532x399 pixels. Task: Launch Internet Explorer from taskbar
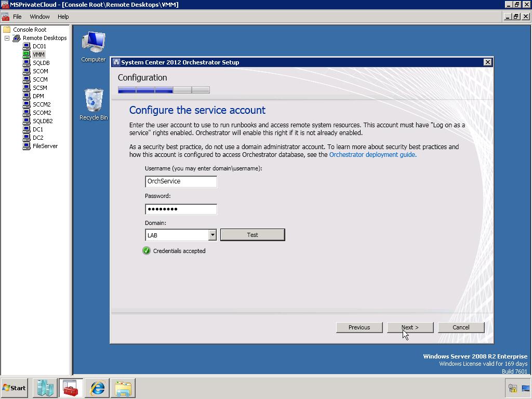pyautogui.click(x=97, y=388)
